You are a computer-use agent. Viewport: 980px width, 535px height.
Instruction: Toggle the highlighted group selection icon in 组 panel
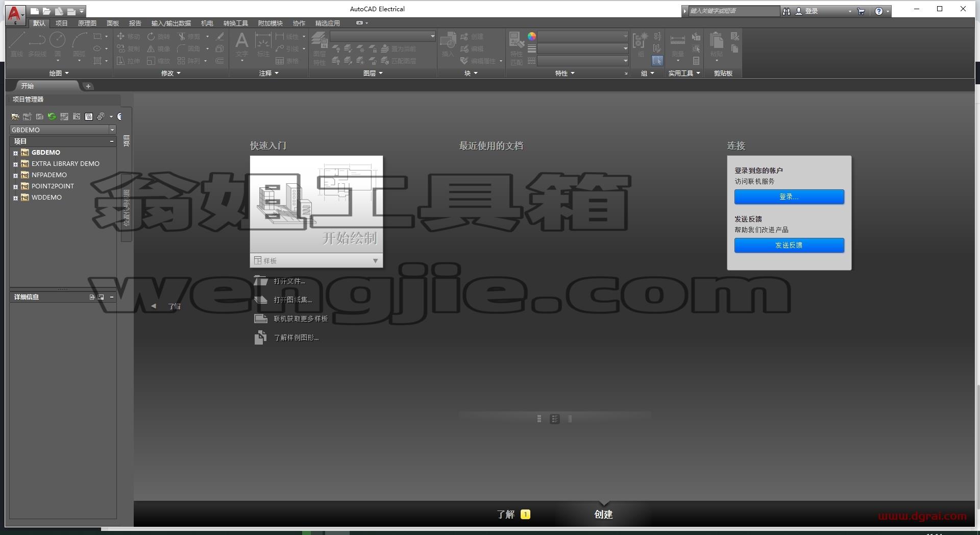[x=657, y=61]
